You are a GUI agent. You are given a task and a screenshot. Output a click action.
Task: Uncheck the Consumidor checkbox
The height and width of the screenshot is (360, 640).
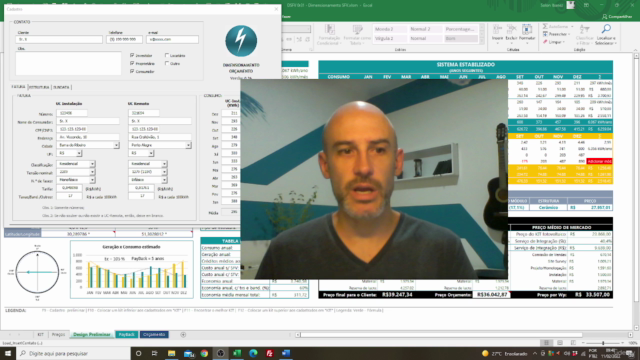132,71
